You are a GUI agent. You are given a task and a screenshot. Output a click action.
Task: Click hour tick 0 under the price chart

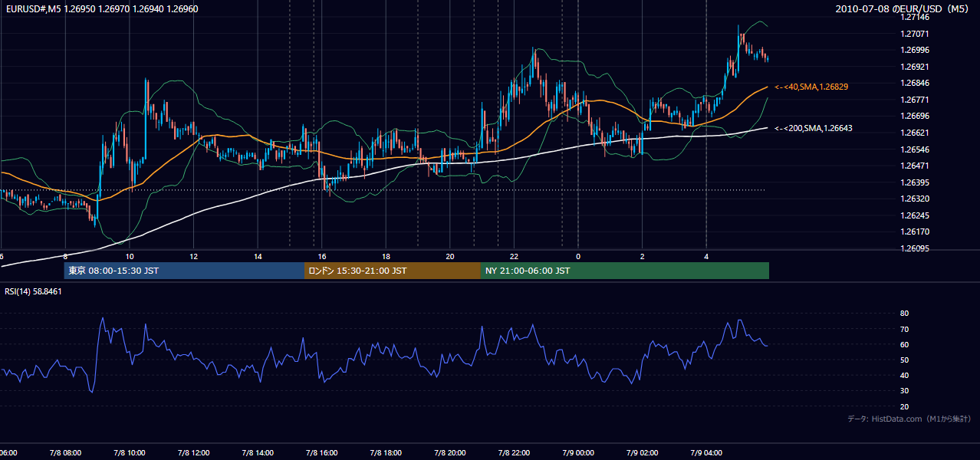(x=578, y=256)
